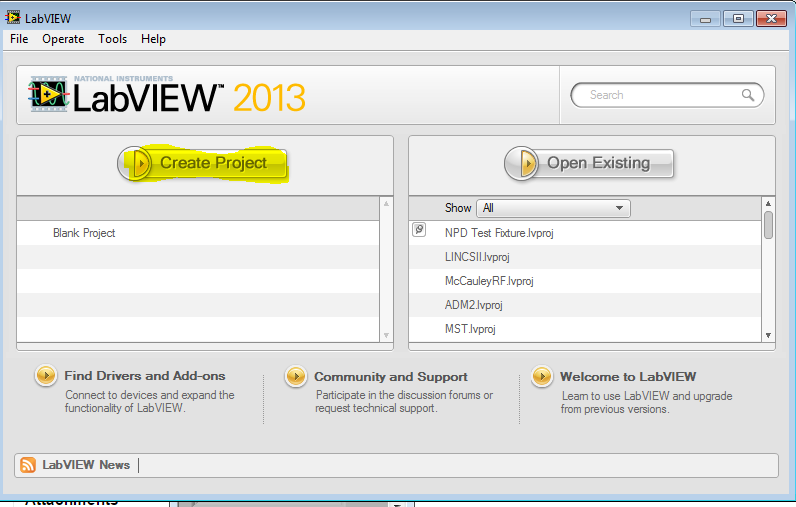Image resolution: width=796 pixels, height=507 pixels.
Task: Open the File menu
Action: click(x=19, y=39)
